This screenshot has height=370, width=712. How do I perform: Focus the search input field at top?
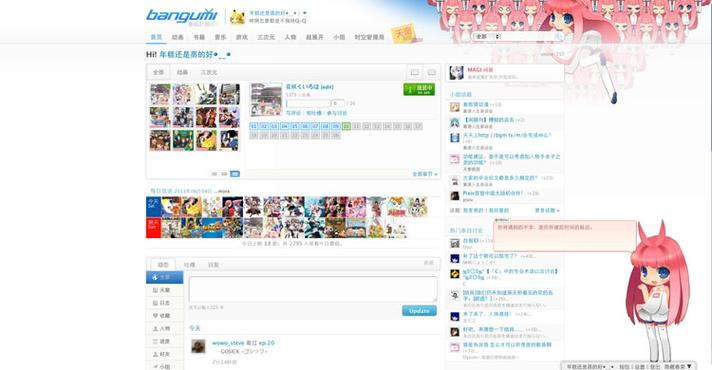[x=527, y=36]
